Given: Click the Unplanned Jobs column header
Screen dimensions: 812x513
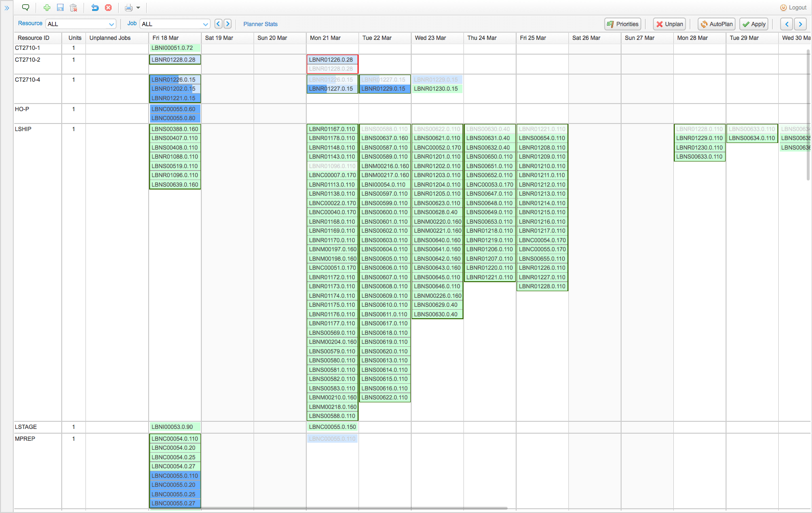Looking at the screenshot, I should click(117, 38).
